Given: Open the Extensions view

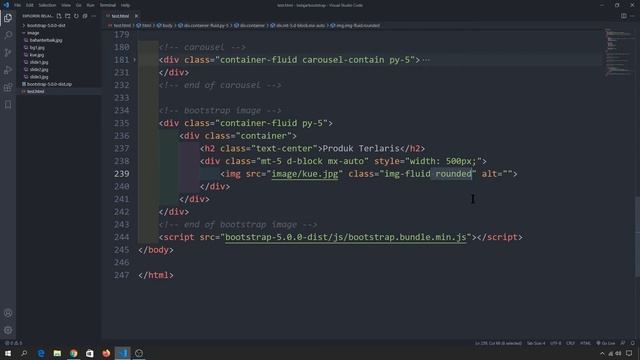Looking at the screenshot, I should [8, 87].
